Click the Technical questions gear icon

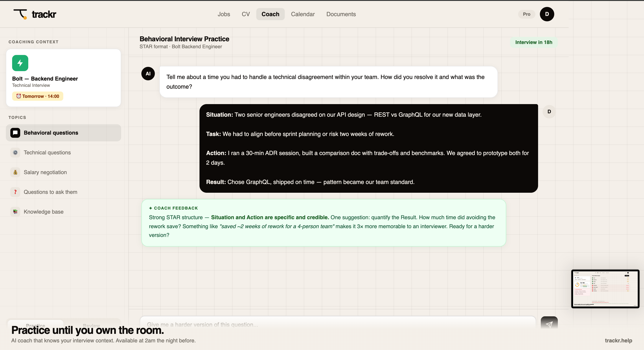tap(15, 153)
